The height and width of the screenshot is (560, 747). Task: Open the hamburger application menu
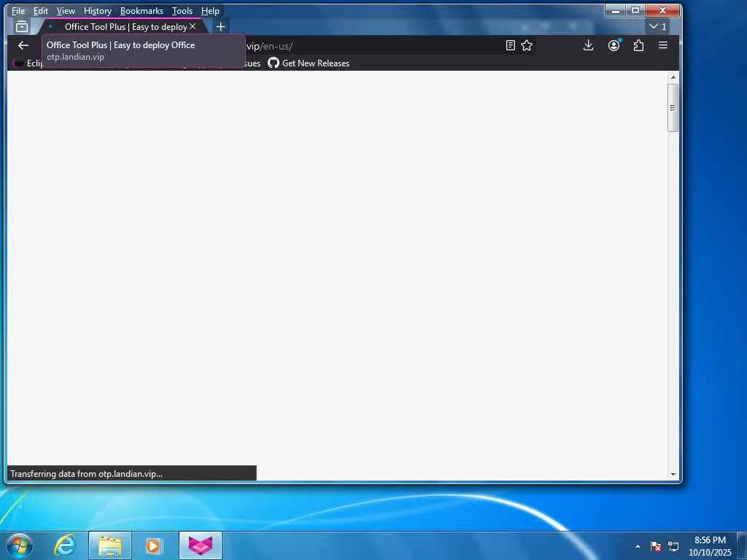click(663, 45)
